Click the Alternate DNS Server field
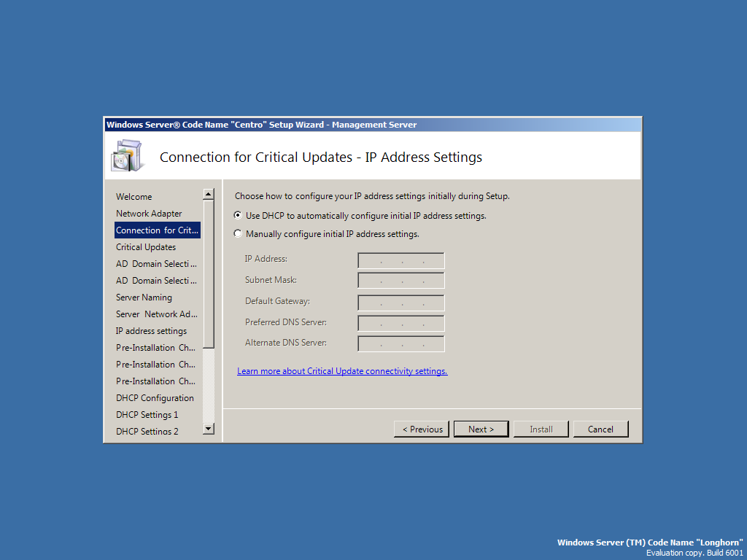Viewport: 747px width, 560px height. (400, 344)
